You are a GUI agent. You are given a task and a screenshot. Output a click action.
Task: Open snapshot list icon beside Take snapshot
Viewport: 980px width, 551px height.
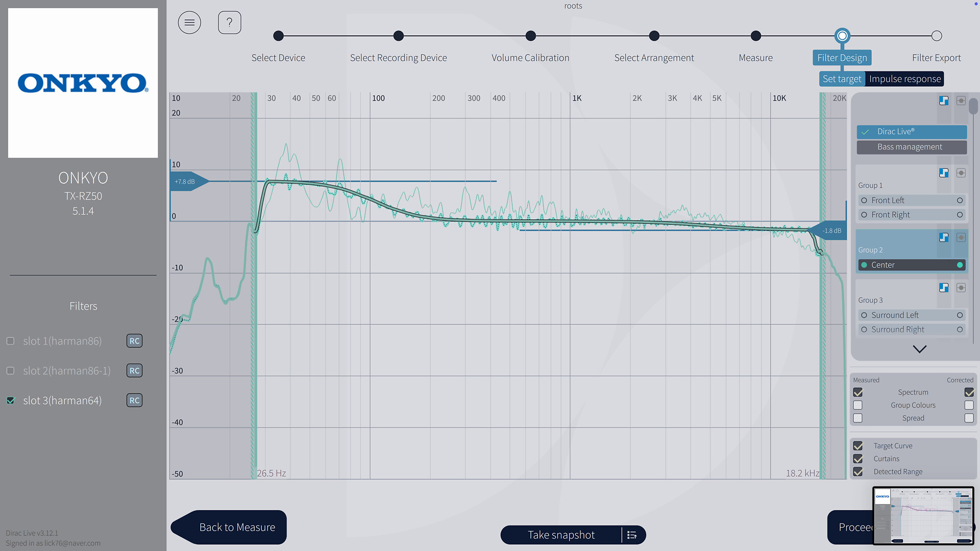[x=632, y=535]
